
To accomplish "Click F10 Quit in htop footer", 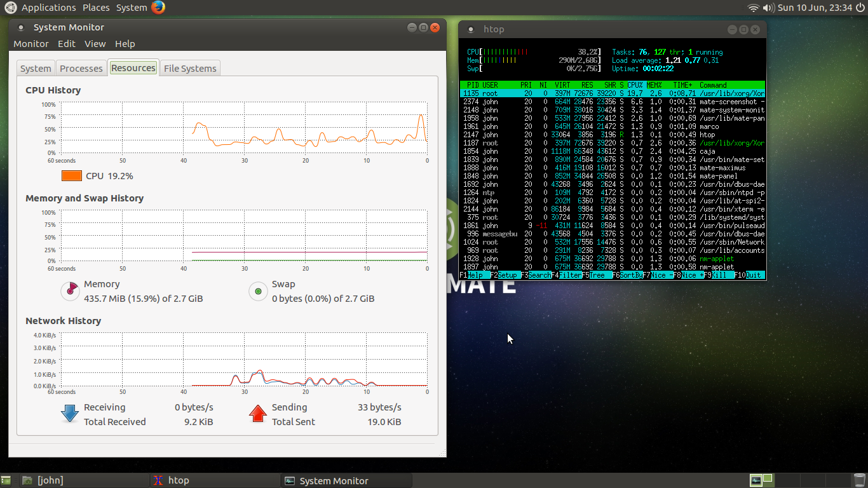I will [750, 276].
